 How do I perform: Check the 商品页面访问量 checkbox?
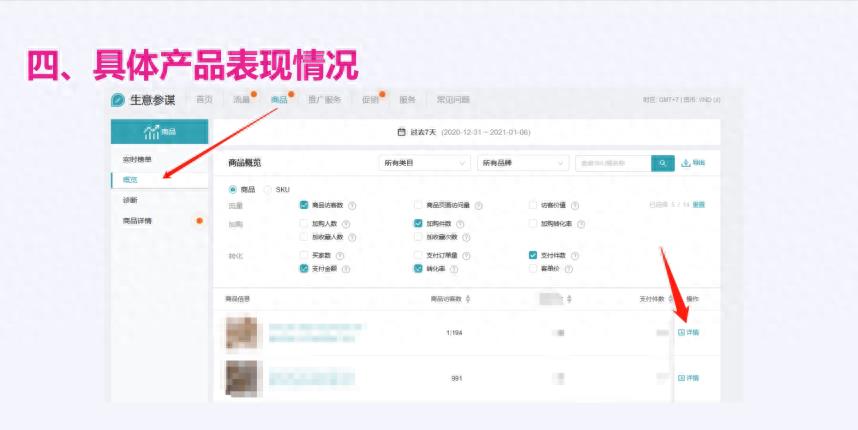click(418, 205)
